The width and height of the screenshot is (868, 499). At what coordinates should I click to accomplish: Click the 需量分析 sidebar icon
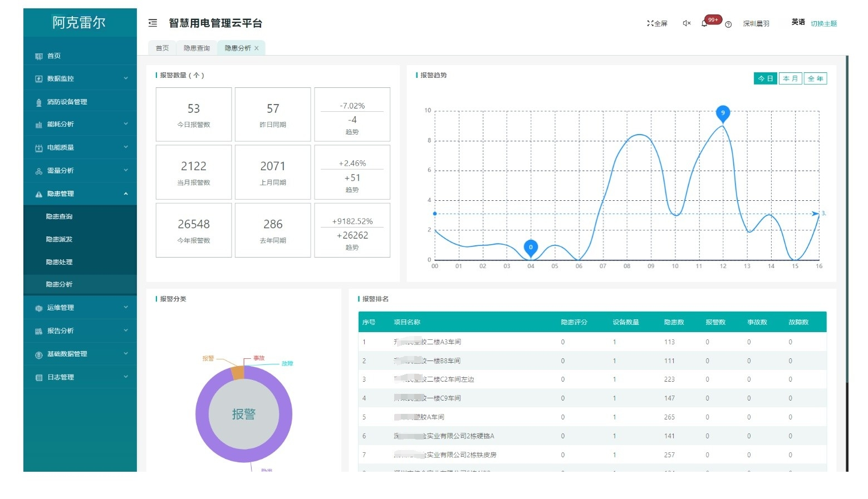[38, 171]
